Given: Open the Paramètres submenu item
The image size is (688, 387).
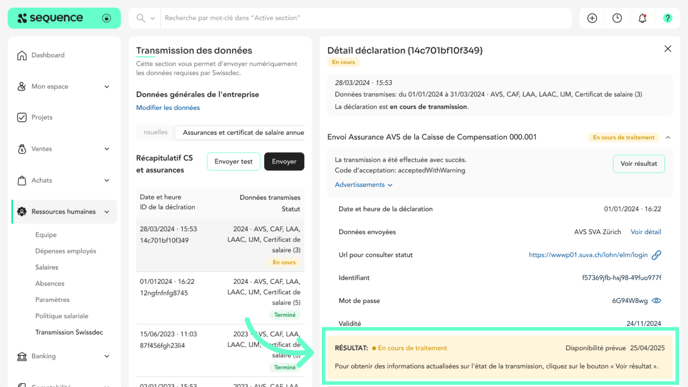Looking at the screenshot, I should click(52, 300).
